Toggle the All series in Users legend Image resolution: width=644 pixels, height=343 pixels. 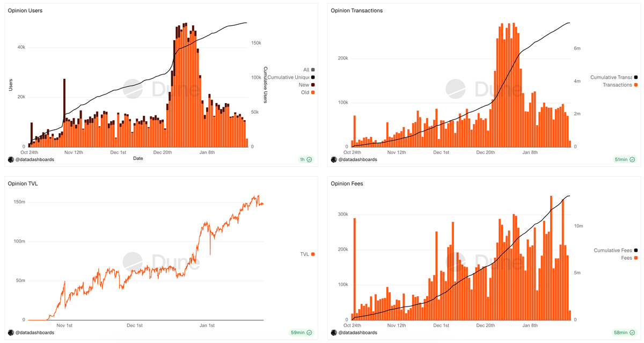pyautogui.click(x=309, y=70)
